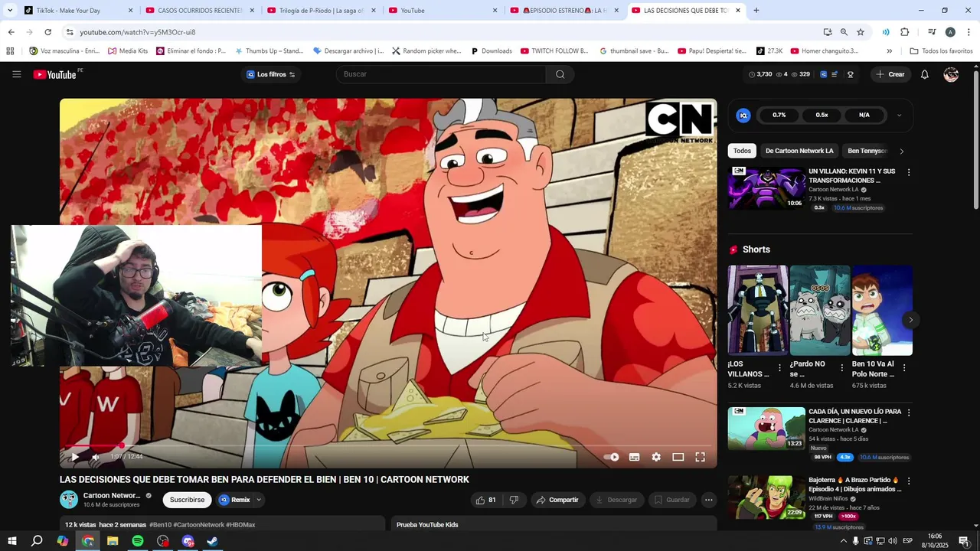Play the video
Image resolution: width=980 pixels, height=551 pixels.
click(x=74, y=457)
